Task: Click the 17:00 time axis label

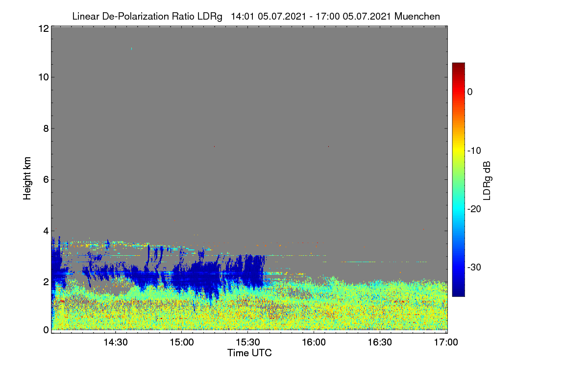Action: point(446,343)
